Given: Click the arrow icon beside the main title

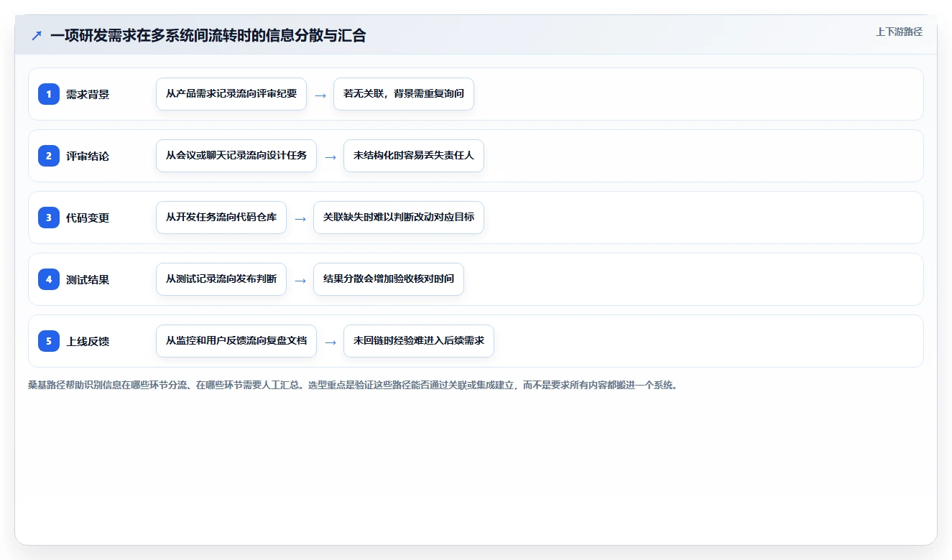Looking at the screenshot, I should (36, 35).
